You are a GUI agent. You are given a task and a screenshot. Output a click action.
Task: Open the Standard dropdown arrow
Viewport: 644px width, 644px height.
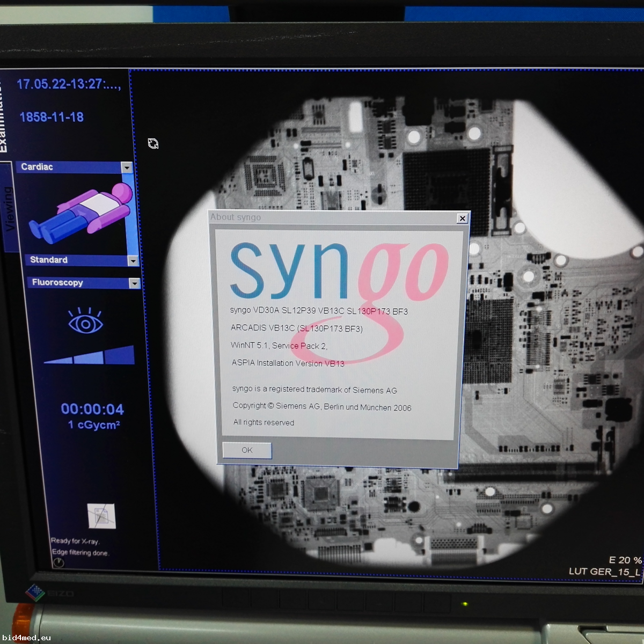133,261
